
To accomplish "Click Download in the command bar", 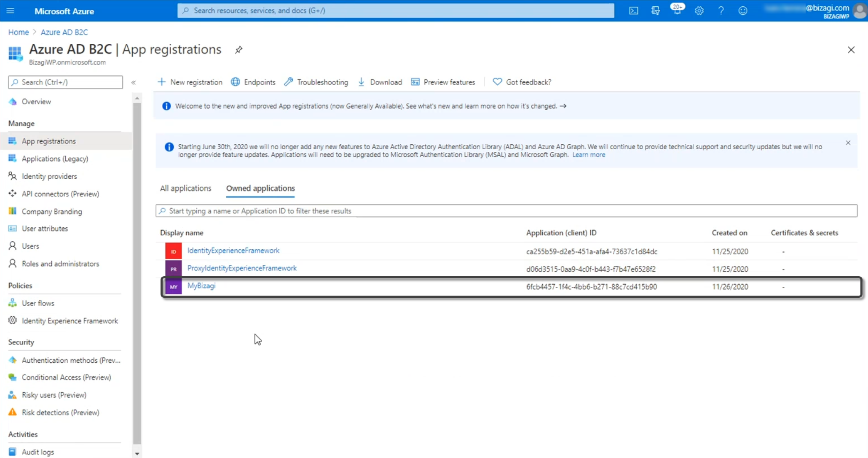I will tap(380, 82).
